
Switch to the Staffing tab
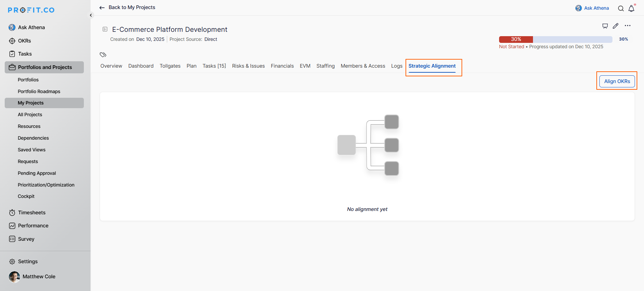[x=326, y=66]
